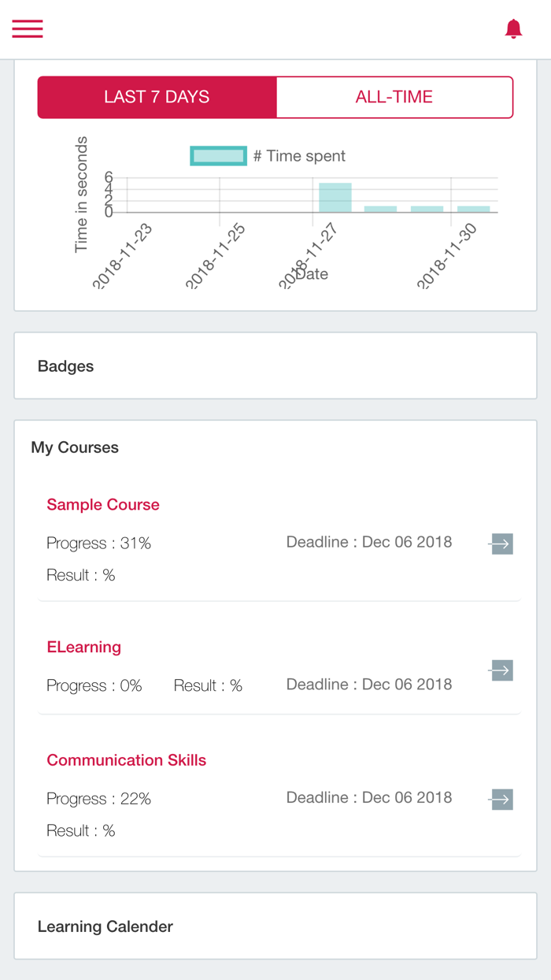Expand the Badges section
This screenshot has width=551, height=980.
[66, 366]
